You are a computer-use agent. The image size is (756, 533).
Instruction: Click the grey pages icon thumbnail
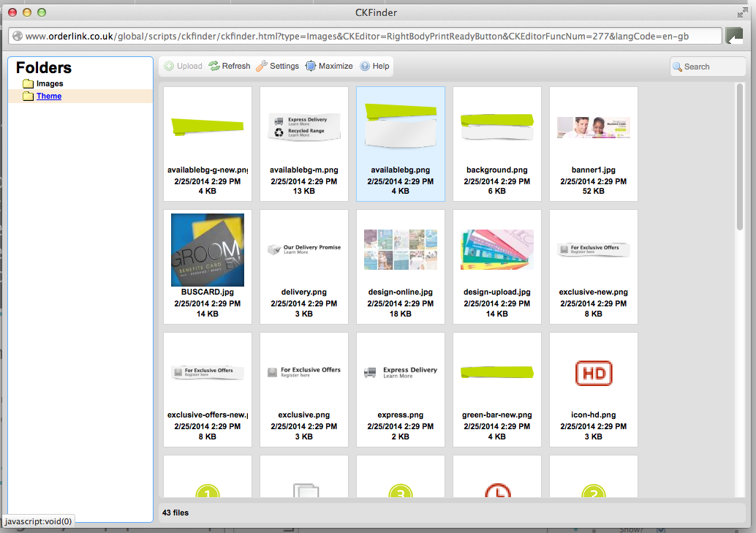coord(306,490)
